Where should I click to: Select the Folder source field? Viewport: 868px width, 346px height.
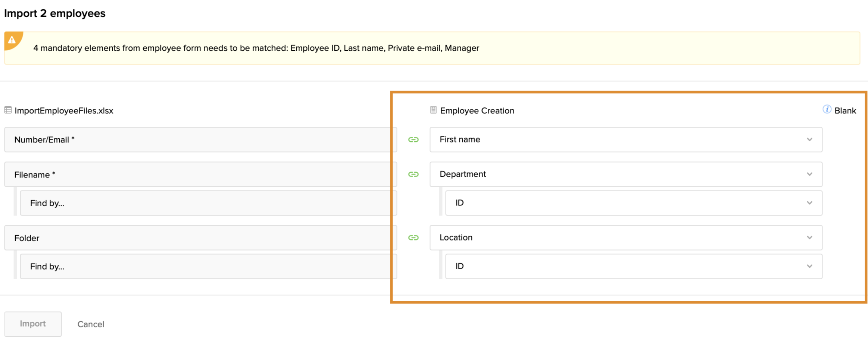[x=200, y=238]
